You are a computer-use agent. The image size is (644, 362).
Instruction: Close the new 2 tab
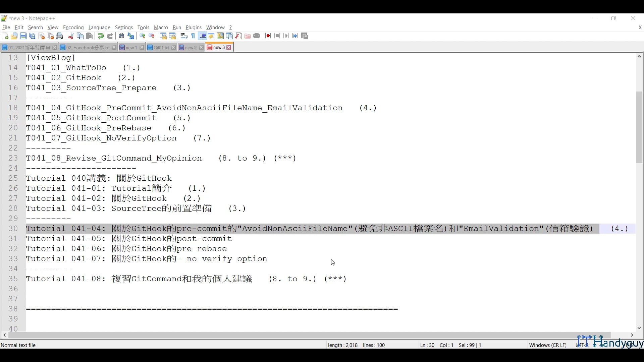coord(201,47)
